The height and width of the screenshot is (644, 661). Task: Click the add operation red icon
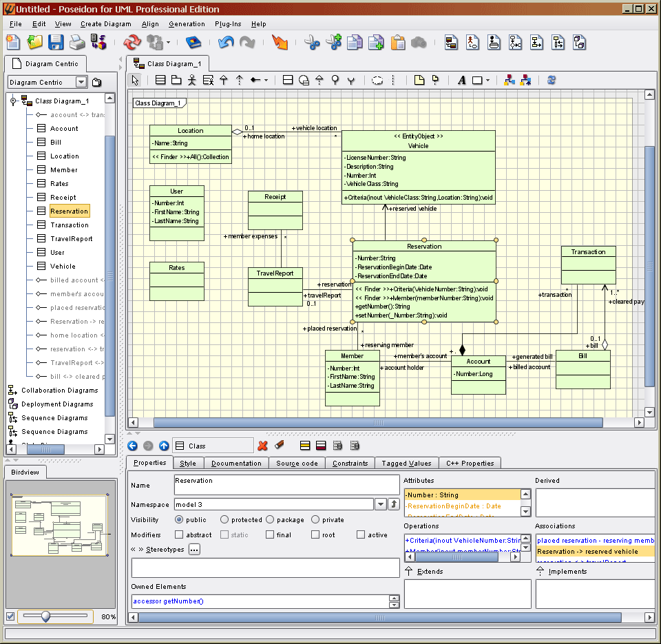point(321,446)
